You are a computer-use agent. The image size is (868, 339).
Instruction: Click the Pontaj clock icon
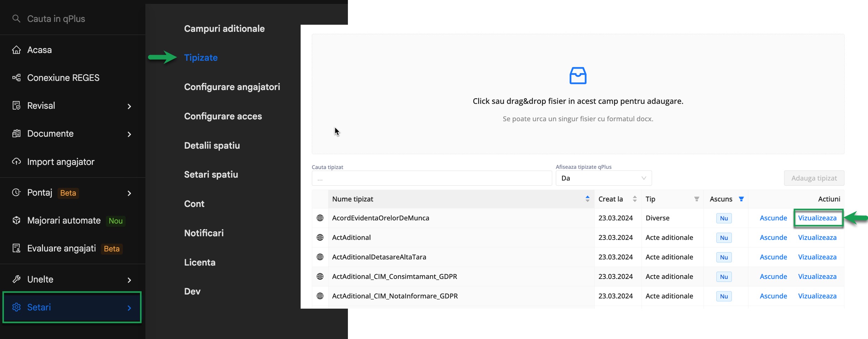(16, 192)
